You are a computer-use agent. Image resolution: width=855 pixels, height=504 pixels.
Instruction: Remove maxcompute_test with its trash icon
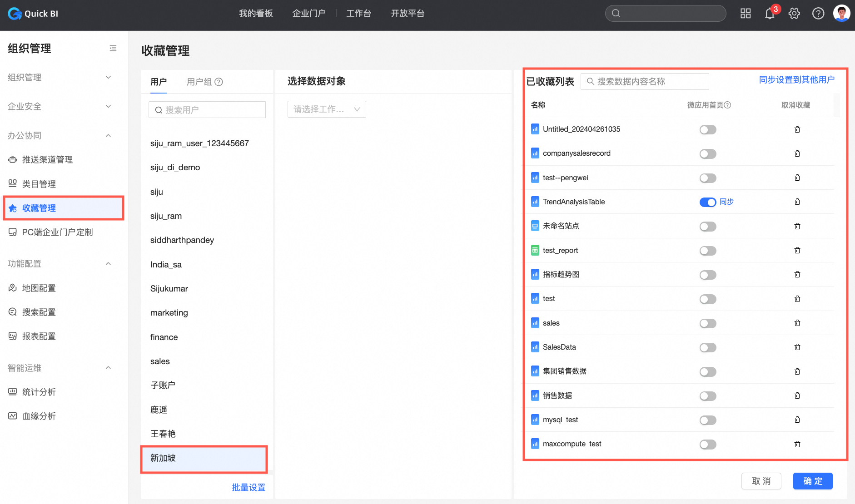coord(797,444)
